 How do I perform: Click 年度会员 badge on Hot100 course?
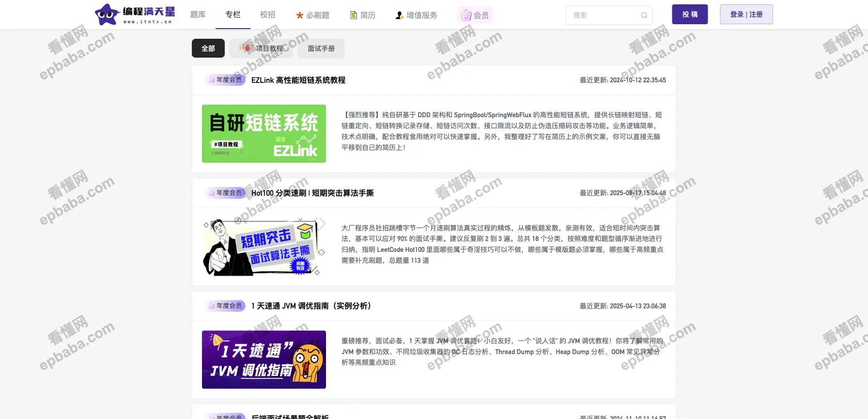(x=225, y=193)
